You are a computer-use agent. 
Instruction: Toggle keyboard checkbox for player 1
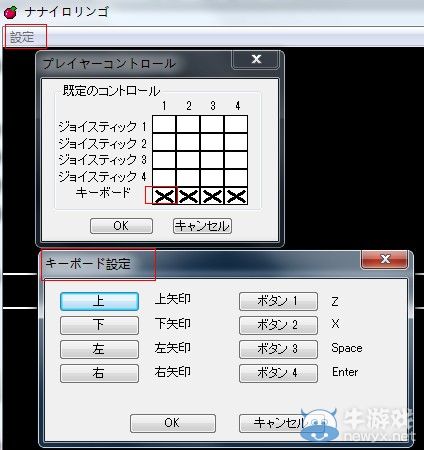[x=164, y=196]
